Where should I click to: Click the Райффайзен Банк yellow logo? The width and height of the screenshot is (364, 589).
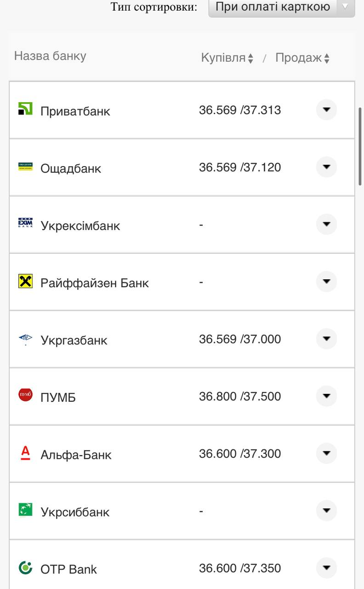(x=25, y=281)
